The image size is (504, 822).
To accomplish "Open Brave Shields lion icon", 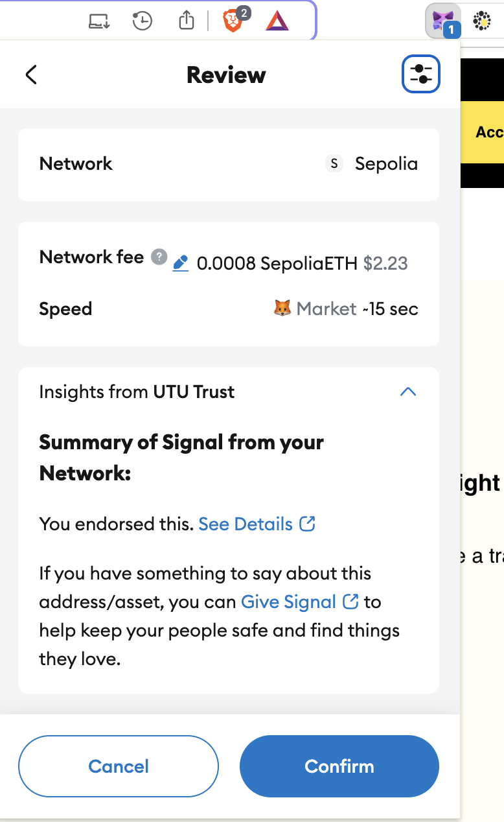I will pyautogui.click(x=233, y=21).
